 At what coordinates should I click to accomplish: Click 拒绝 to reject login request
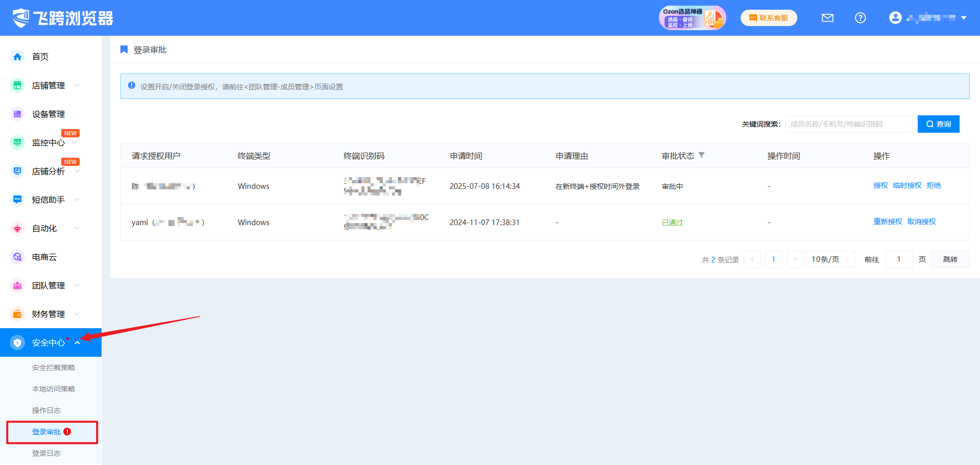click(934, 185)
